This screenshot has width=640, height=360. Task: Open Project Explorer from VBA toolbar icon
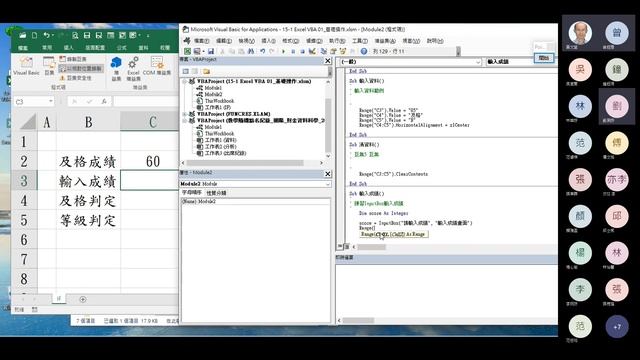324,51
